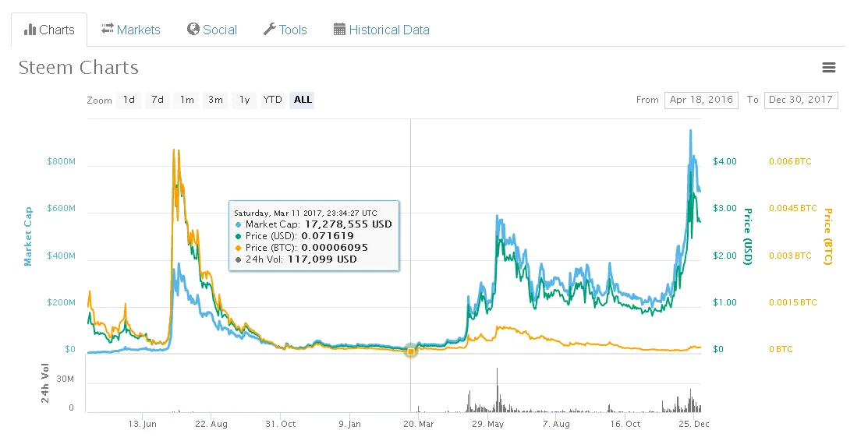Screen dimensions: 868x448
Task: Click the wrench icon beside Tools
Action: click(x=270, y=30)
